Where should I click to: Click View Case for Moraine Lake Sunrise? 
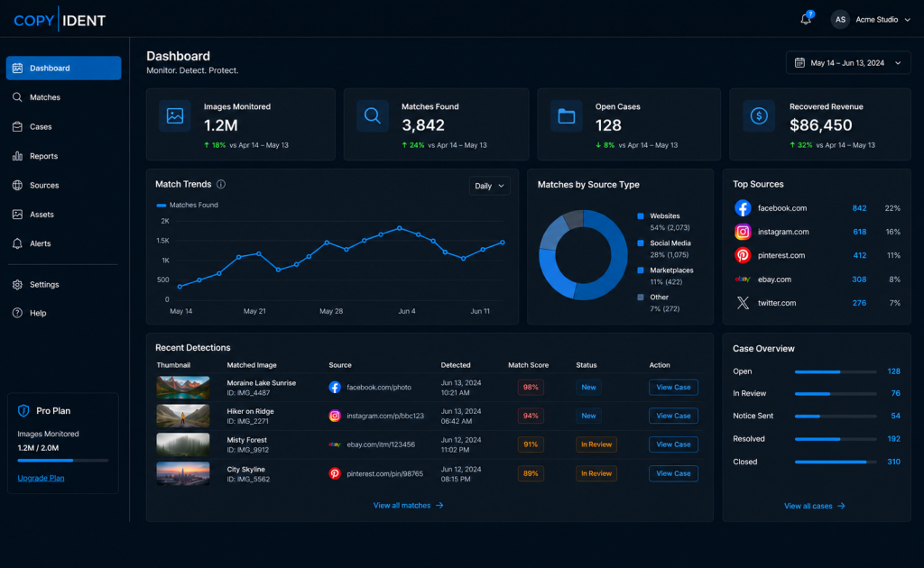(673, 388)
